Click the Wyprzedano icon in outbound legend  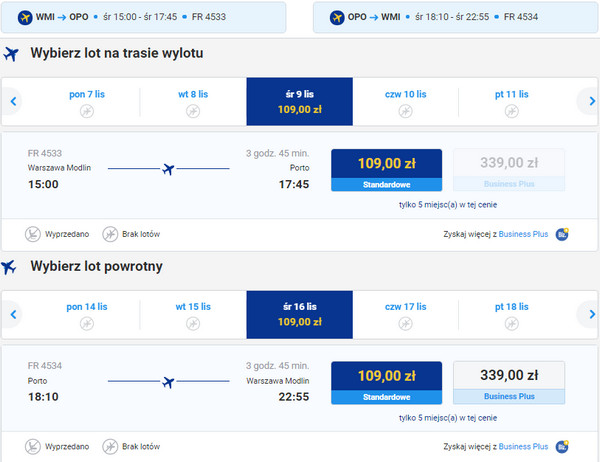[33, 234]
